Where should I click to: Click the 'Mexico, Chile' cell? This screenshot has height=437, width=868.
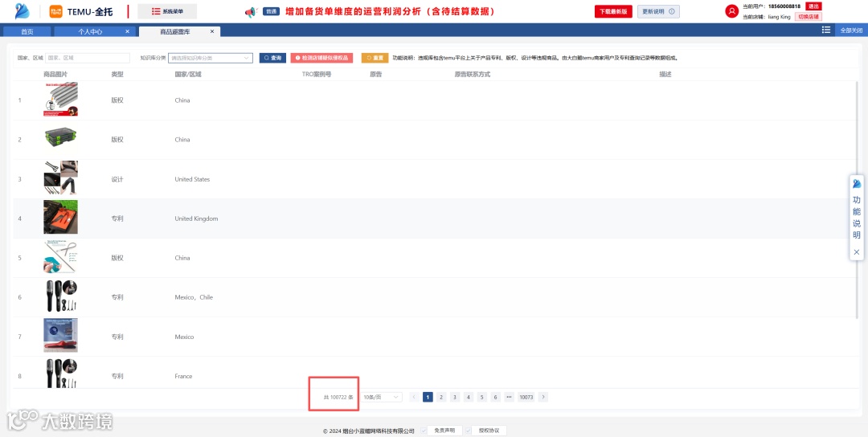tap(194, 297)
